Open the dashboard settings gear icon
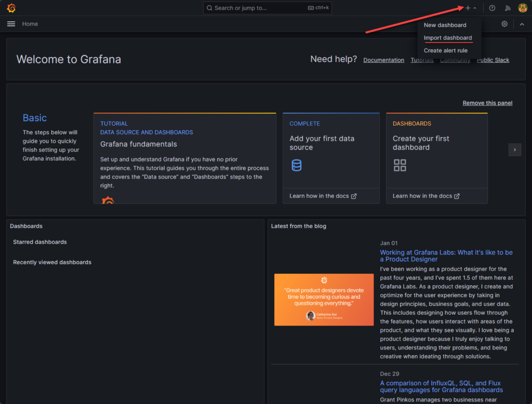The width and height of the screenshot is (532, 404). tap(504, 24)
